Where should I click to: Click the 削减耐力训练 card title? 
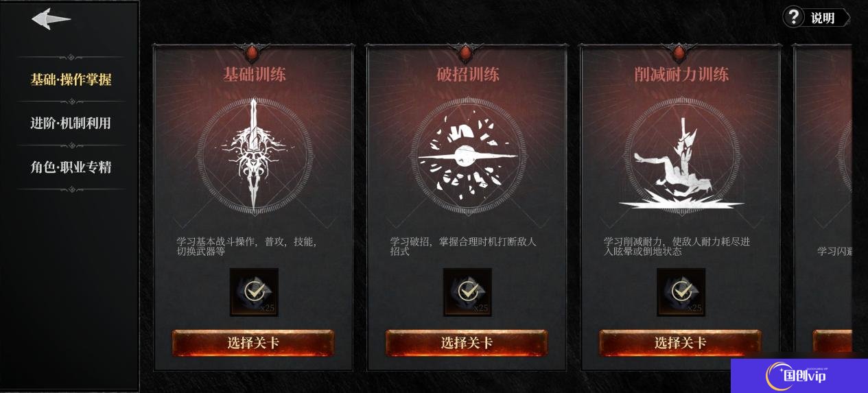(x=681, y=74)
